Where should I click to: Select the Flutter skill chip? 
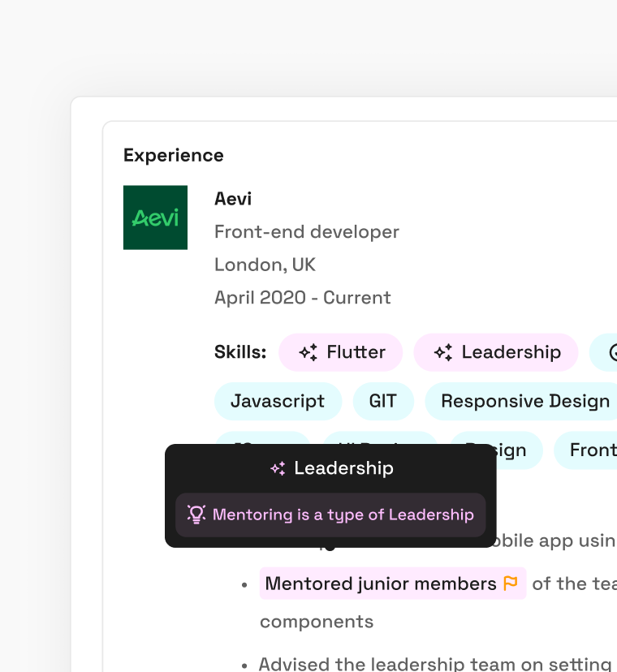341,352
